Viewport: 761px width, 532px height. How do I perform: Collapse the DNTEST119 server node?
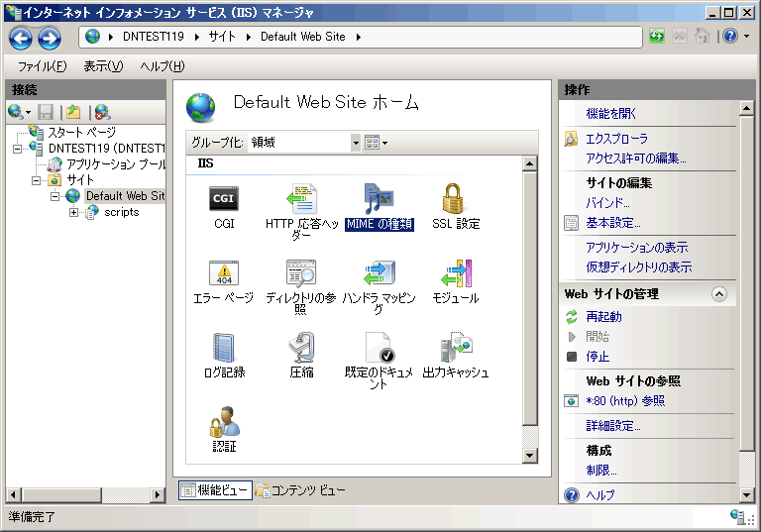(x=17, y=149)
